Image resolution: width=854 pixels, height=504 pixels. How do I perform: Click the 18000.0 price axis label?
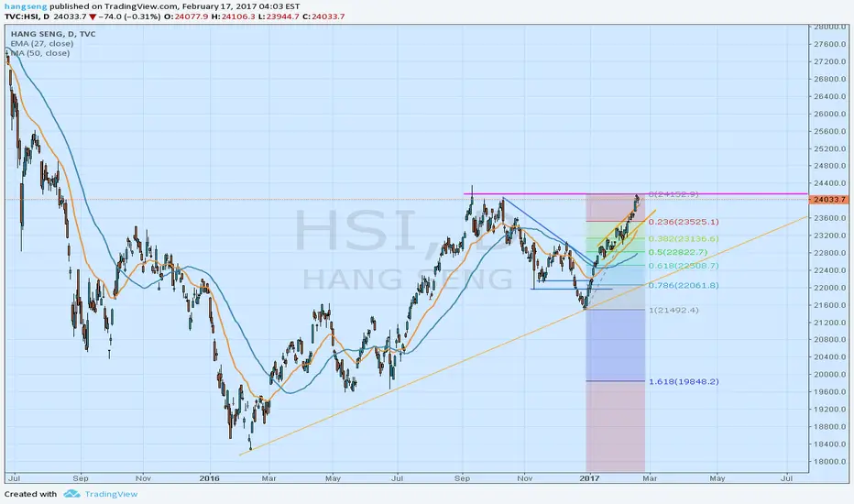(830, 462)
